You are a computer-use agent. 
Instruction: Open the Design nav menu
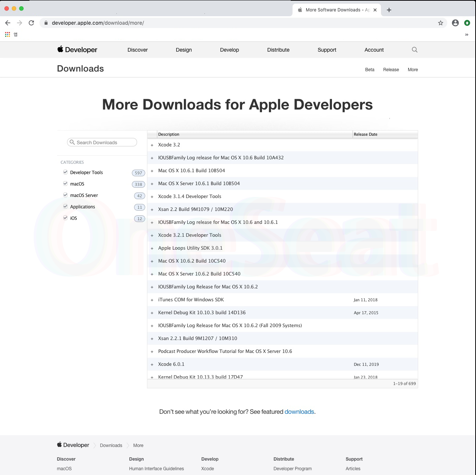coord(184,50)
